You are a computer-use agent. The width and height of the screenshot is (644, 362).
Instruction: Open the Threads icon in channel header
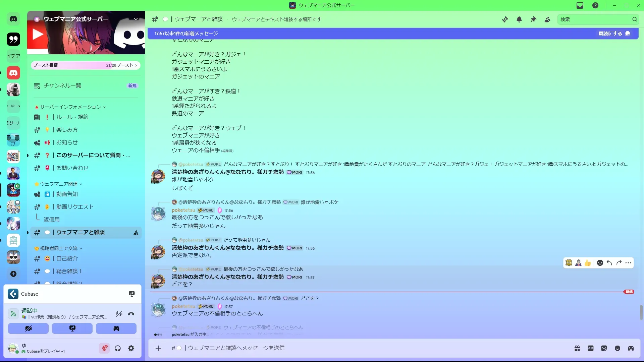[x=505, y=19]
